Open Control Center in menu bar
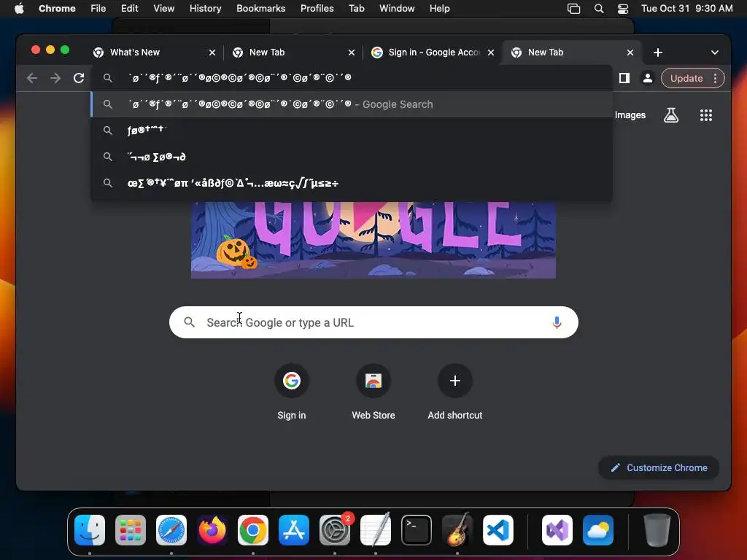Viewport: 747px width, 560px height. pyautogui.click(x=623, y=9)
